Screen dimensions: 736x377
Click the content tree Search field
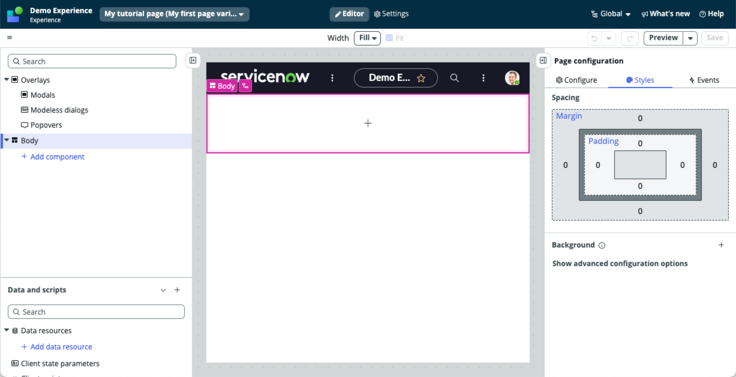point(92,62)
